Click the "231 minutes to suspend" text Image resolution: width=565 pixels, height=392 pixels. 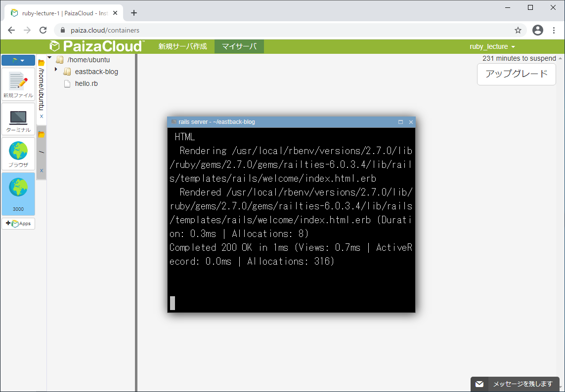click(519, 58)
